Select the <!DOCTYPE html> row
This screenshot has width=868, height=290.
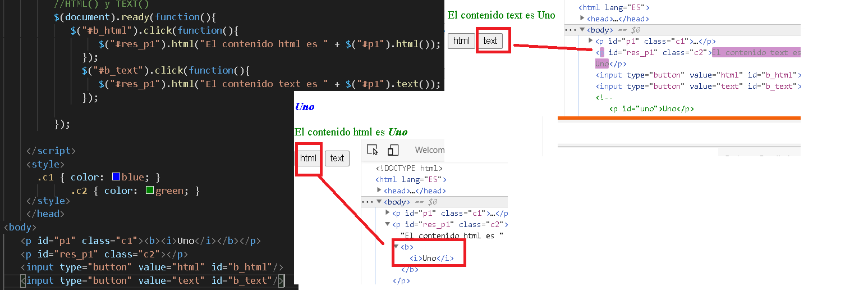click(x=409, y=168)
